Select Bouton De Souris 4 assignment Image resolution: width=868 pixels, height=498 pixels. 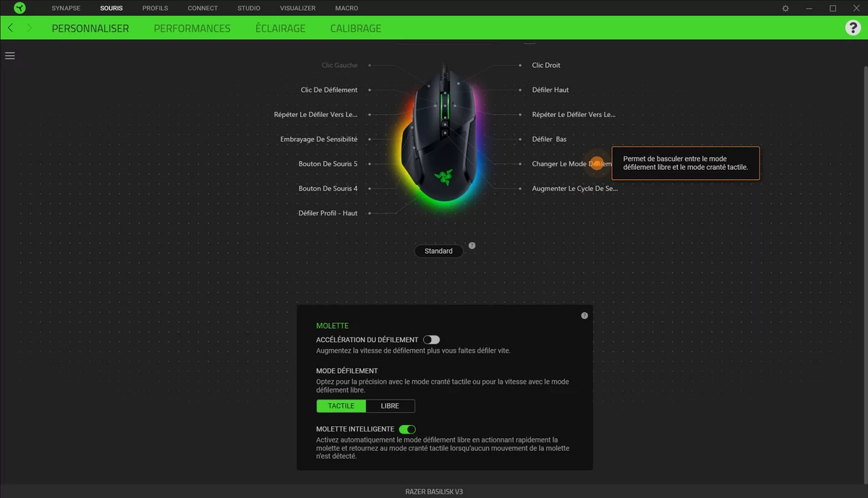point(328,188)
